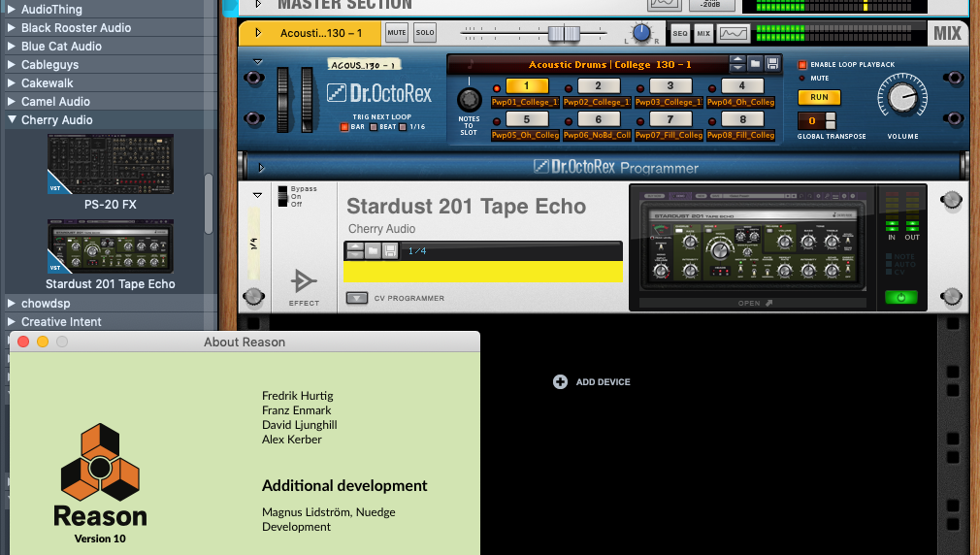Image resolution: width=980 pixels, height=555 pixels.
Task: Click the Dr. Octo Rex pitch bend wheel
Action: pyautogui.click(x=283, y=100)
